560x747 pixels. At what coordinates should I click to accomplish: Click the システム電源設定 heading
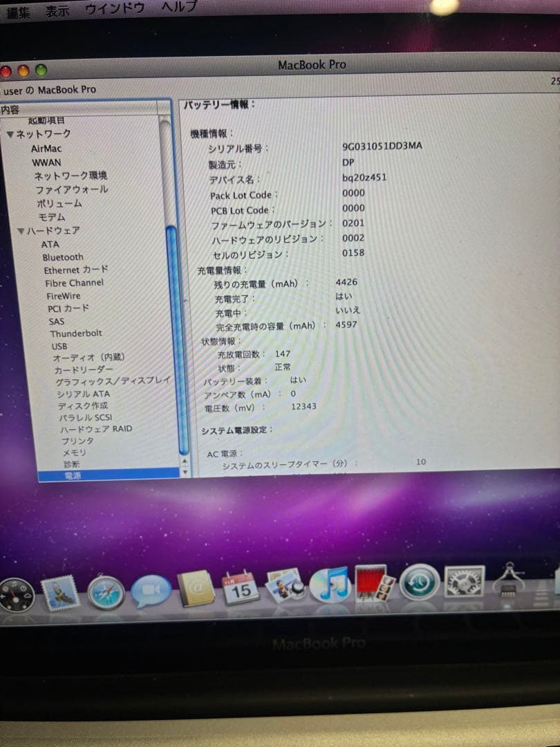(x=236, y=431)
